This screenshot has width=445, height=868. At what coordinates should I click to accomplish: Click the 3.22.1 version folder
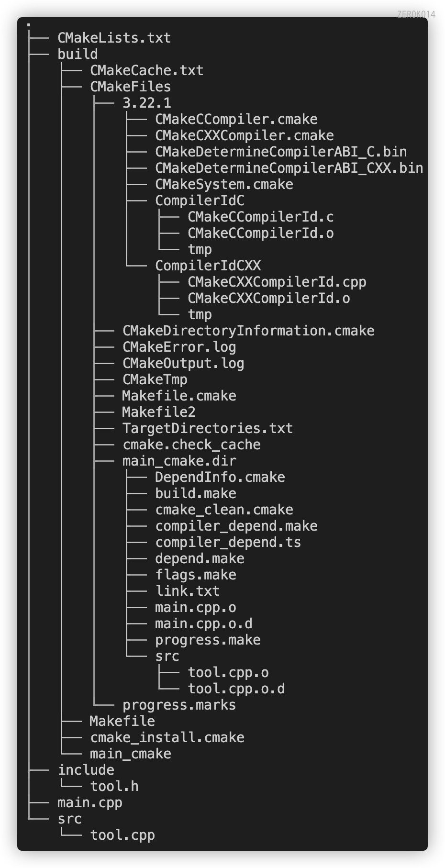[x=146, y=103]
